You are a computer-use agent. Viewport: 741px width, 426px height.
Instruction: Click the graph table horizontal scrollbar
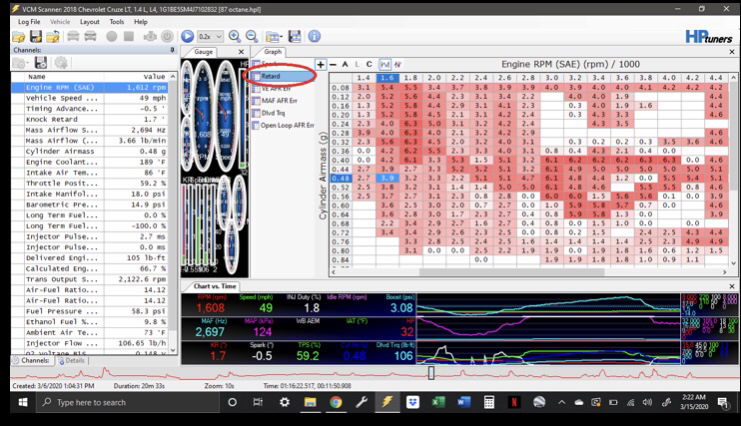512,272
